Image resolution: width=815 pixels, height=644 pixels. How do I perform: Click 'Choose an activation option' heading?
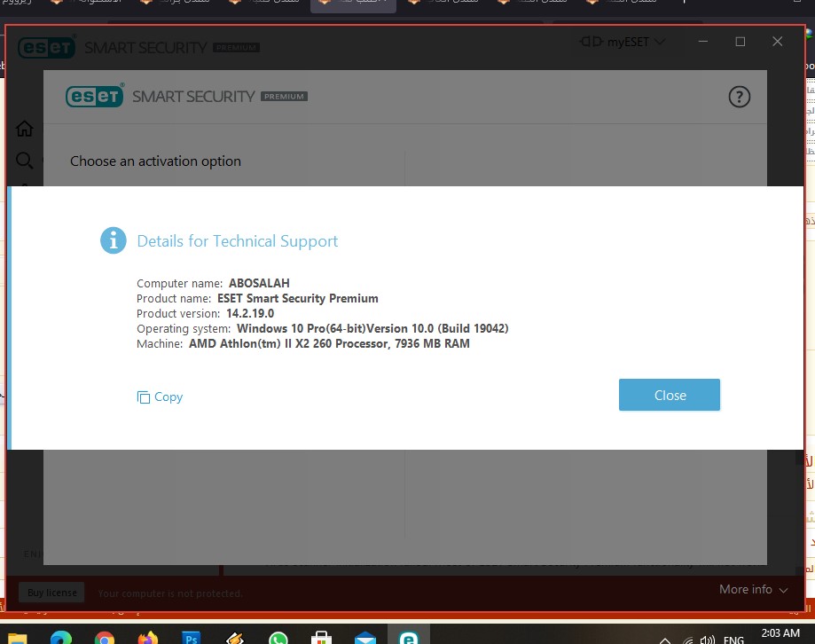155,161
